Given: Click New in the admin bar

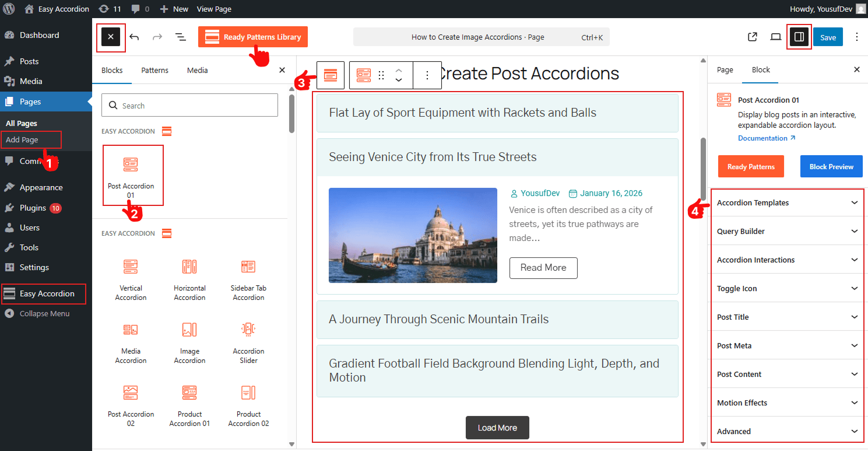Looking at the screenshot, I should pyautogui.click(x=174, y=9).
